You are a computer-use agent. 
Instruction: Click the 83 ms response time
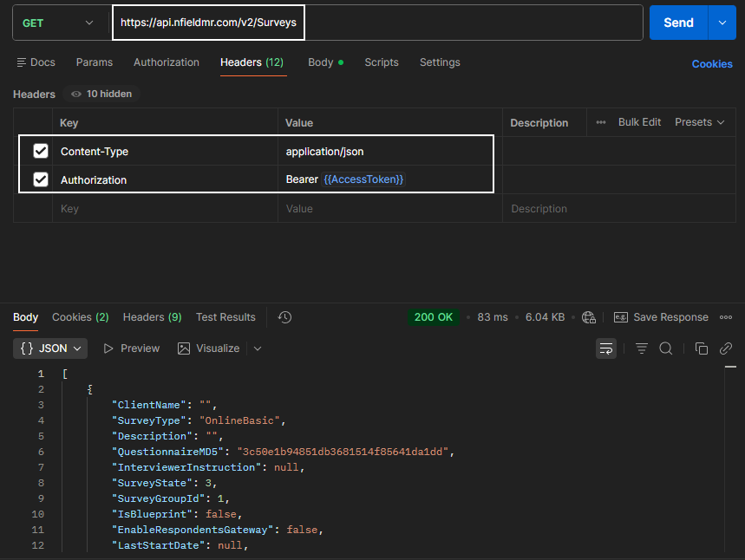(493, 317)
